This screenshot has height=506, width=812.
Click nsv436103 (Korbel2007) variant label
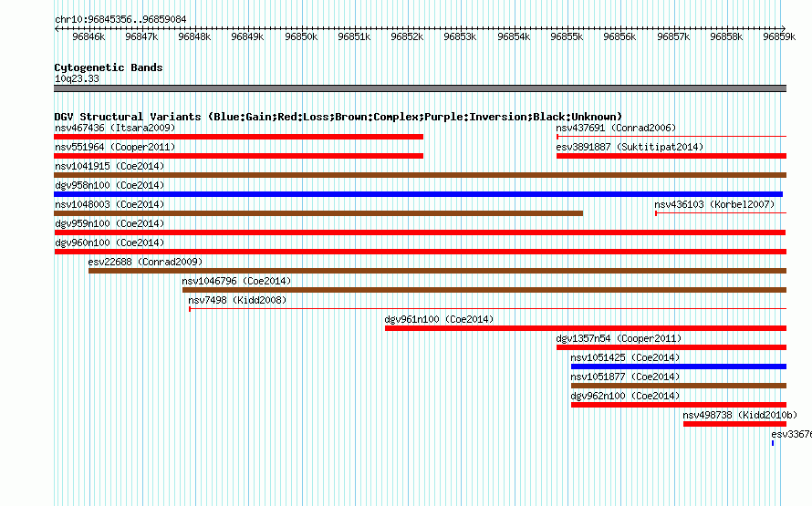[x=714, y=204]
